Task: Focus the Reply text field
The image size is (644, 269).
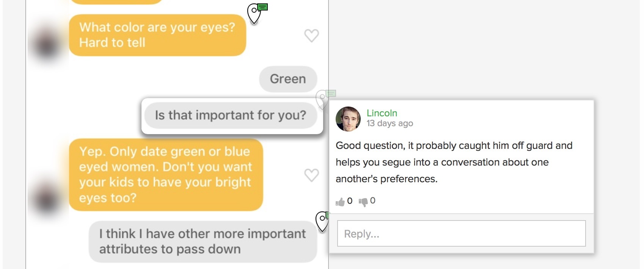Action: pyautogui.click(x=461, y=234)
